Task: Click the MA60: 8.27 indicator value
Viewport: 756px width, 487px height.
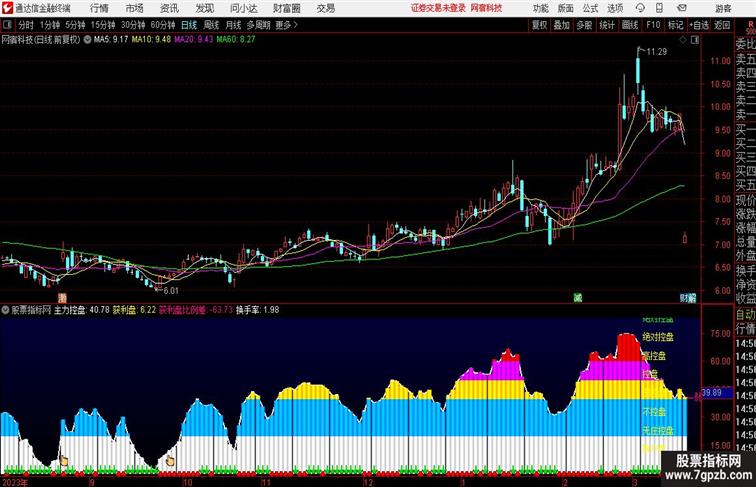Action: pos(236,40)
